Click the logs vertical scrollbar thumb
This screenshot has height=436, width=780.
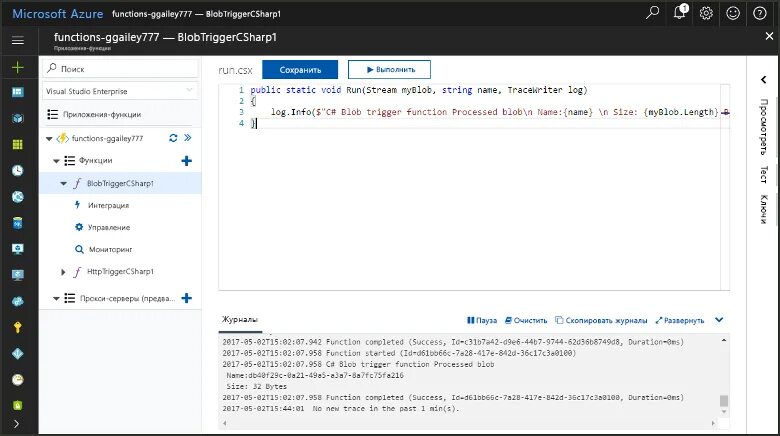[x=724, y=401]
